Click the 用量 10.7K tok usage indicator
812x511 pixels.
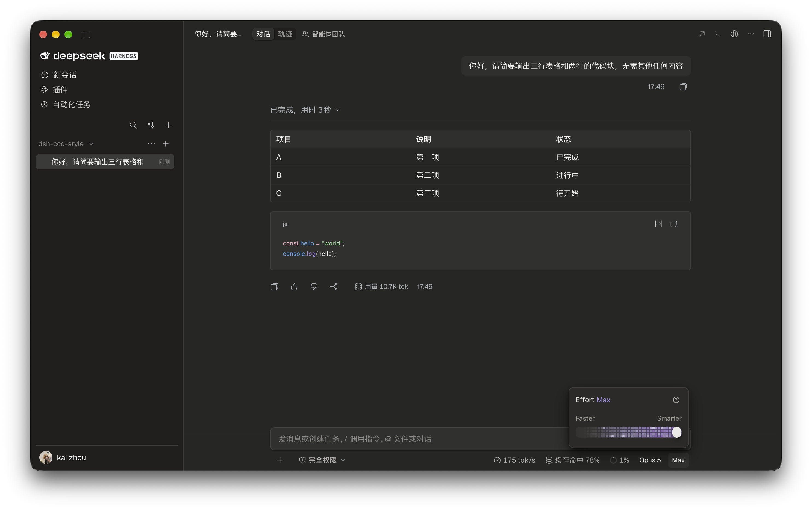(381, 287)
